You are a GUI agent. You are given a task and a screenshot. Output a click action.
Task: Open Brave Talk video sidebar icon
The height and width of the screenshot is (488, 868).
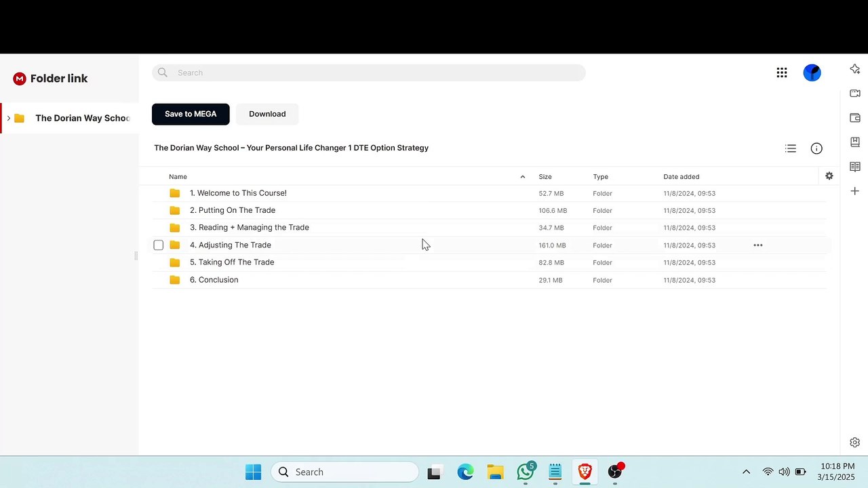[855, 94]
